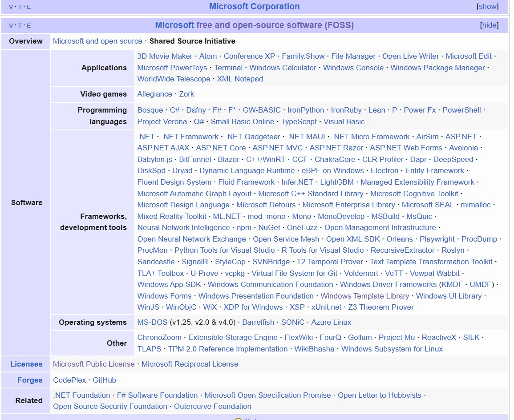
Task: Go to the Zork article
Action: point(186,94)
